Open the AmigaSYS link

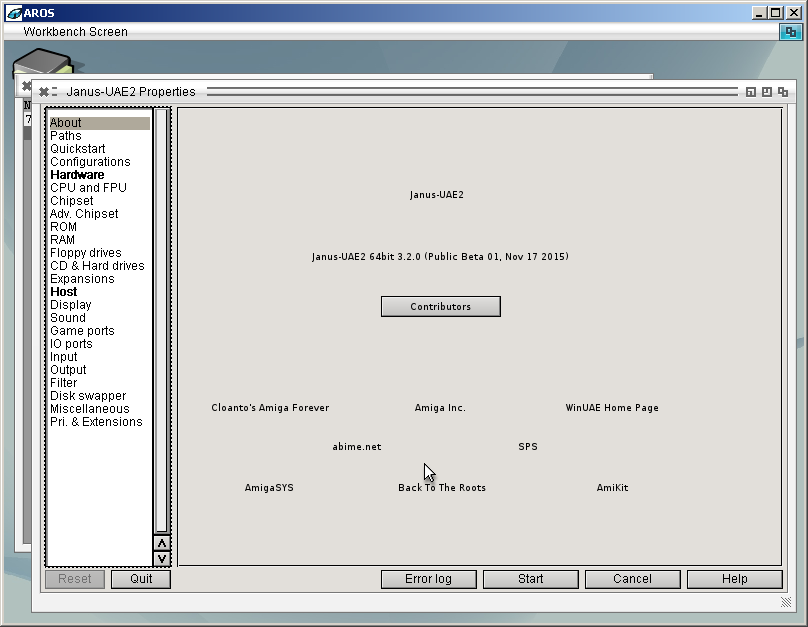(269, 487)
